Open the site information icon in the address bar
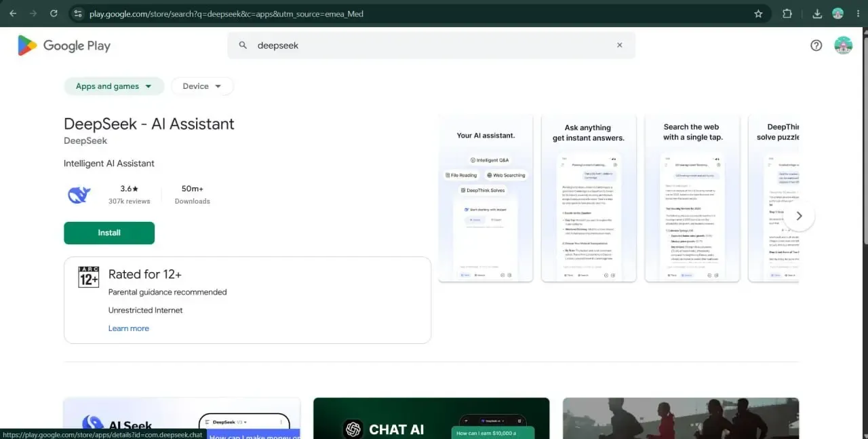The width and height of the screenshot is (868, 439). [78, 14]
